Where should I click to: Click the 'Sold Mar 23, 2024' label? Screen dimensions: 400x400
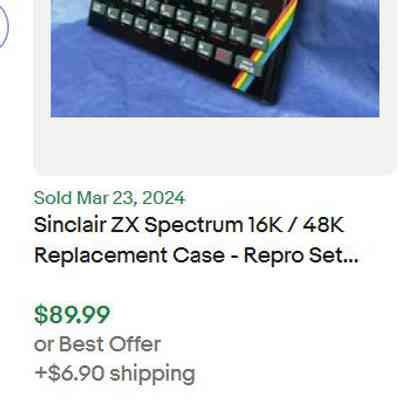(109, 198)
